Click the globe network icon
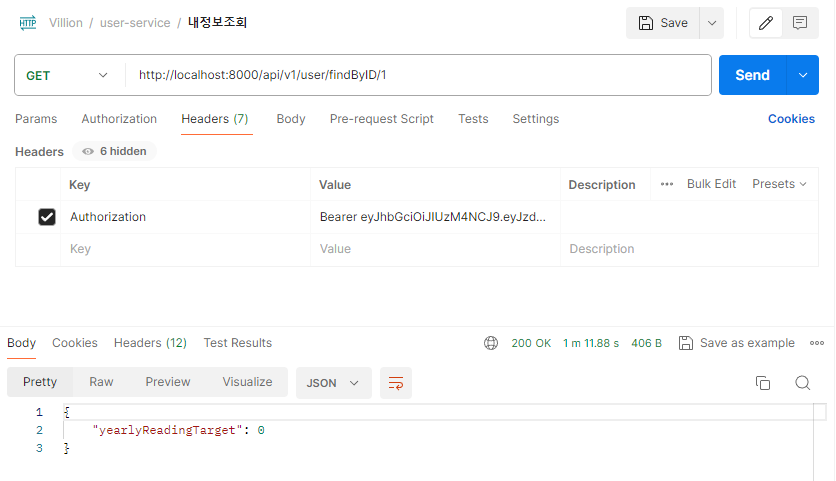Viewport: 836px width, 481px height. click(x=491, y=343)
